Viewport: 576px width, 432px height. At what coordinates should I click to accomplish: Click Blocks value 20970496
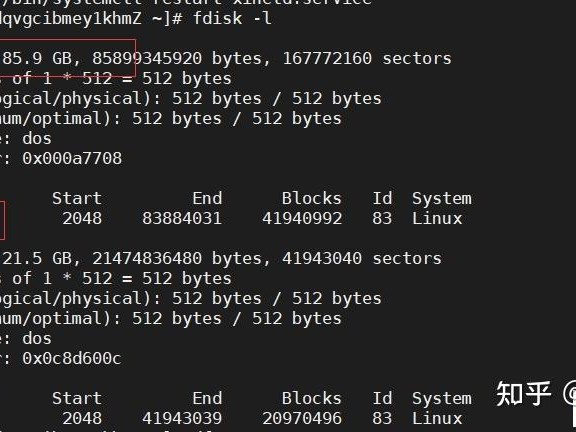pyautogui.click(x=302, y=418)
